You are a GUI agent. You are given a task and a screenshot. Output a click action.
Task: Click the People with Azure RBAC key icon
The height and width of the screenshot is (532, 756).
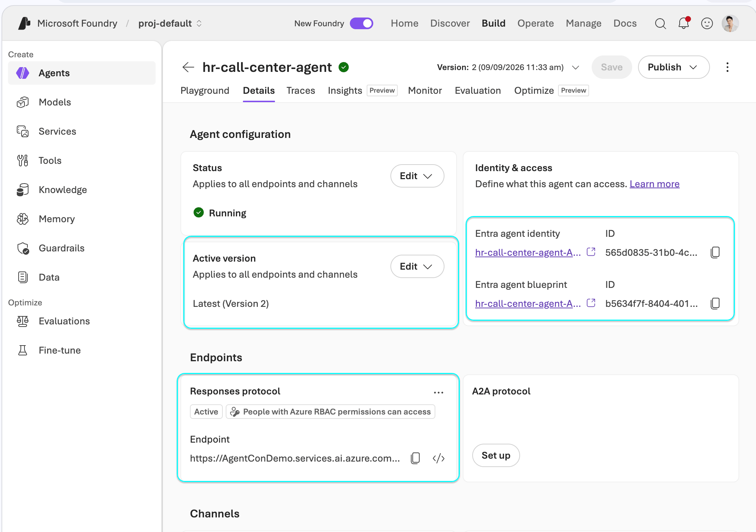click(x=235, y=412)
